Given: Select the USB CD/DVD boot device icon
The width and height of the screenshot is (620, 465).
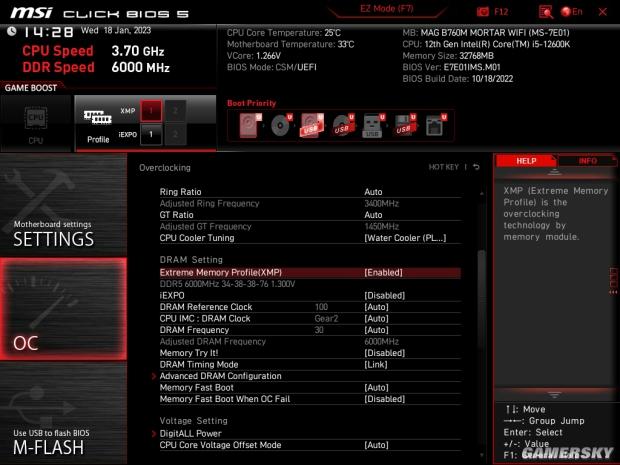Looking at the screenshot, I should coord(343,125).
